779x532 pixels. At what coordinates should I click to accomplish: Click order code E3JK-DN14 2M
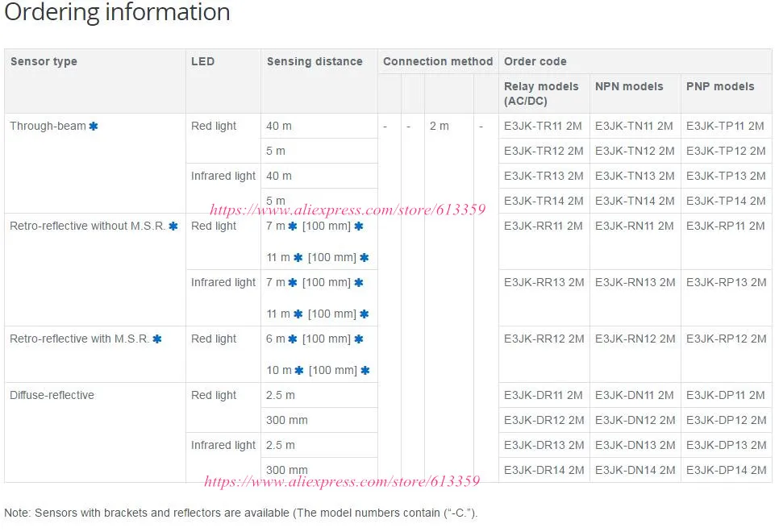tap(635, 470)
